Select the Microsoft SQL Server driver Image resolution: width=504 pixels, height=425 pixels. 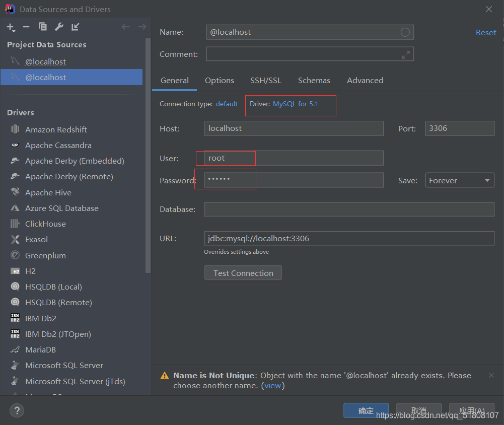coord(64,365)
